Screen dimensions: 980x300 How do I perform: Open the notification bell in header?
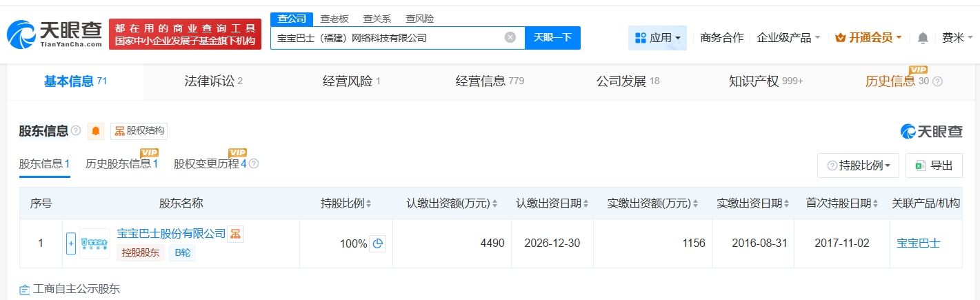(923, 38)
